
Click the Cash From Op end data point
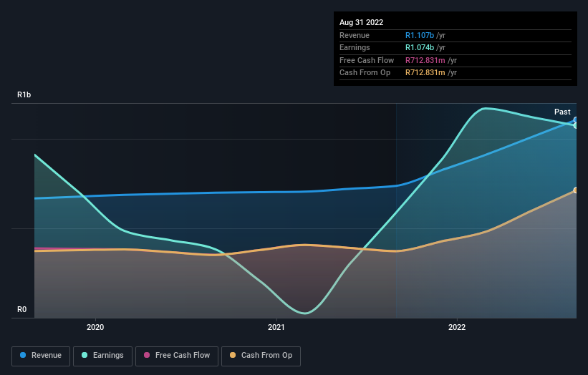(576, 190)
